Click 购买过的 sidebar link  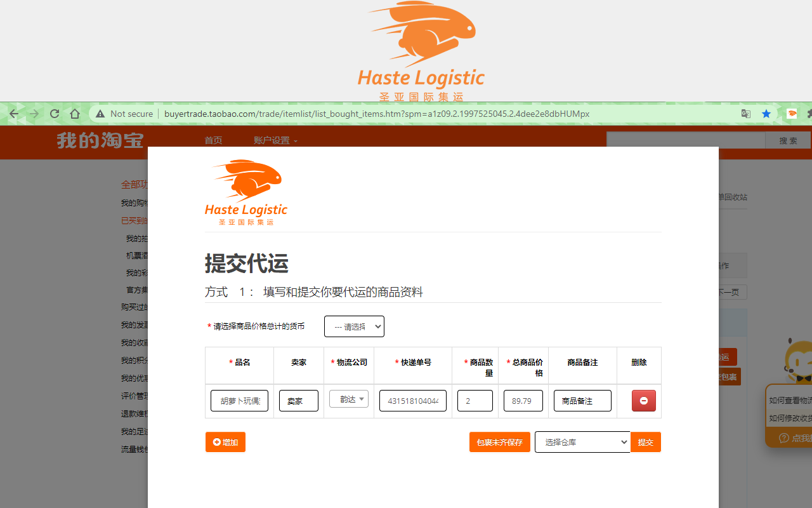(134, 307)
